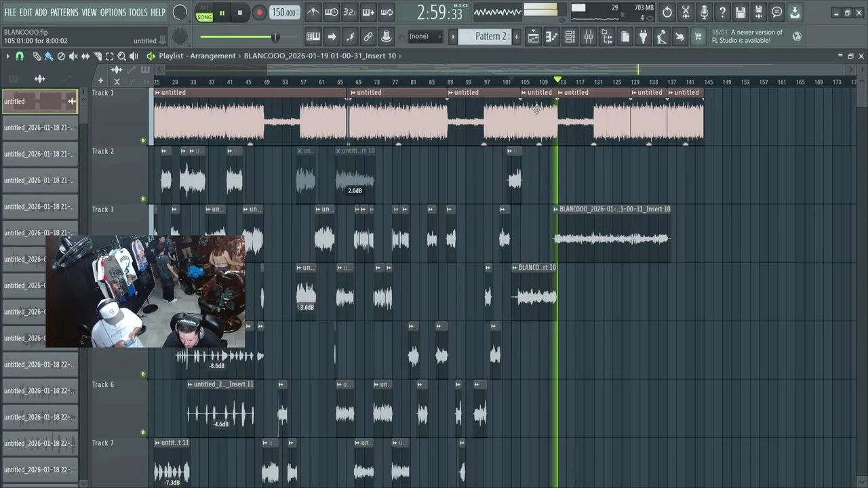The width and height of the screenshot is (868, 488).
Task: Toggle the magnet snap button
Action: (x=20, y=56)
